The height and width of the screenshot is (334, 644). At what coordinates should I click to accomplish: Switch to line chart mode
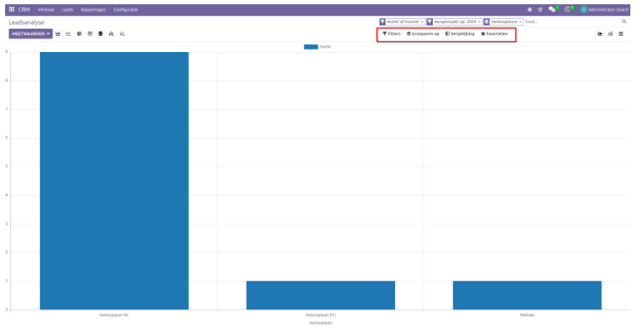(x=68, y=33)
